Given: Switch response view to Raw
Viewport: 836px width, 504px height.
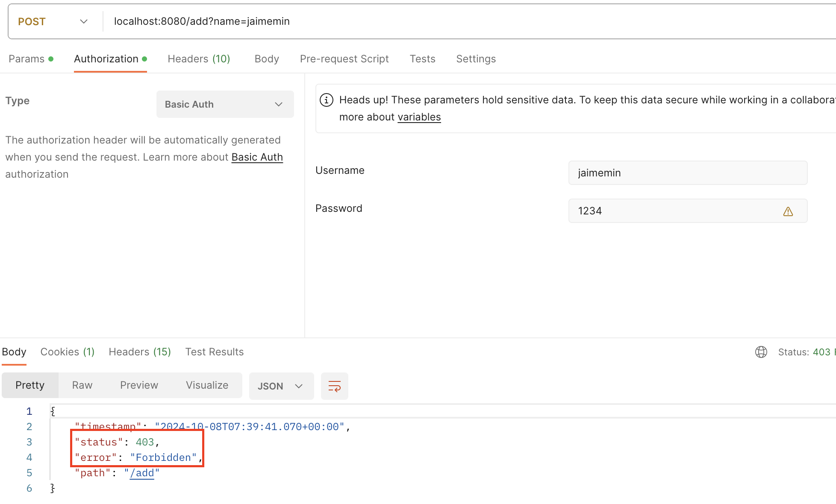Looking at the screenshot, I should tap(82, 385).
